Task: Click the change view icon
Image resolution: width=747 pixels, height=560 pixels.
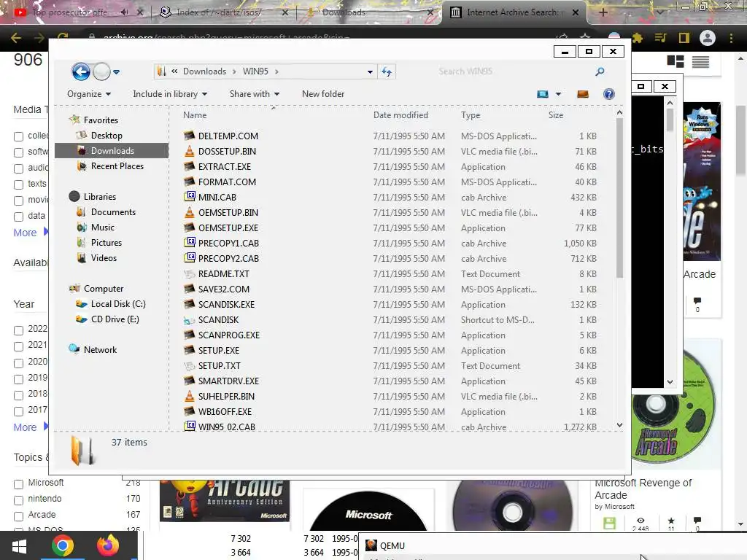Action: (x=543, y=94)
